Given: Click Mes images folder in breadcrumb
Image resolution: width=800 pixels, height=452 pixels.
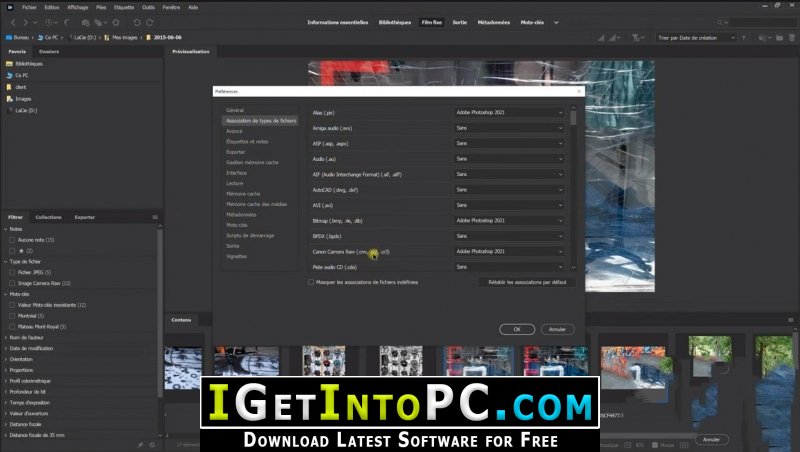Looking at the screenshot, I should [x=125, y=37].
